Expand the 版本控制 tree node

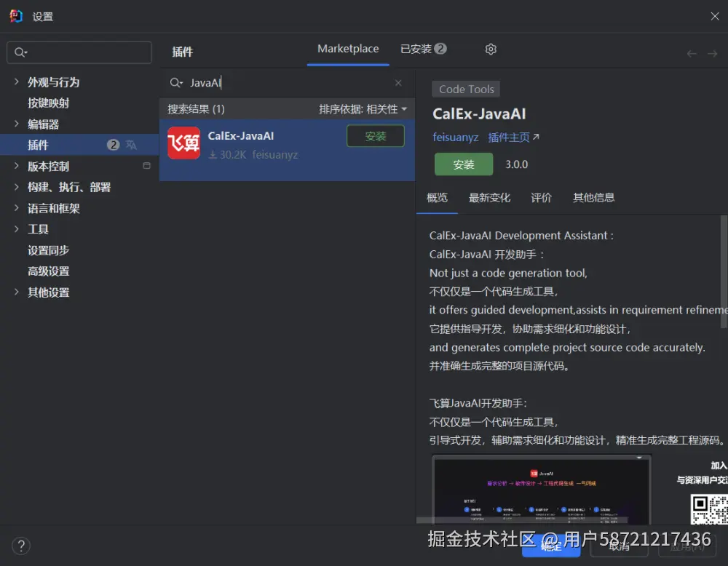(16, 166)
